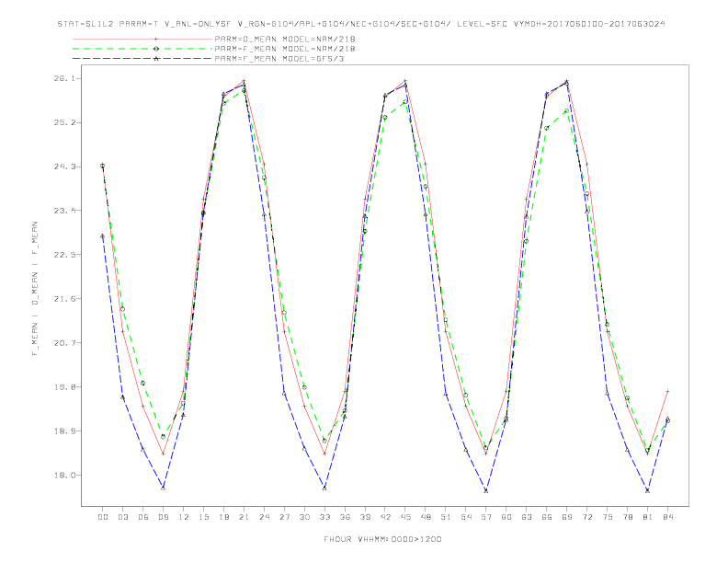Click the x-axis tick label '78'
Image resolution: width=728 pixels, height=563 pixels.
pos(628,517)
